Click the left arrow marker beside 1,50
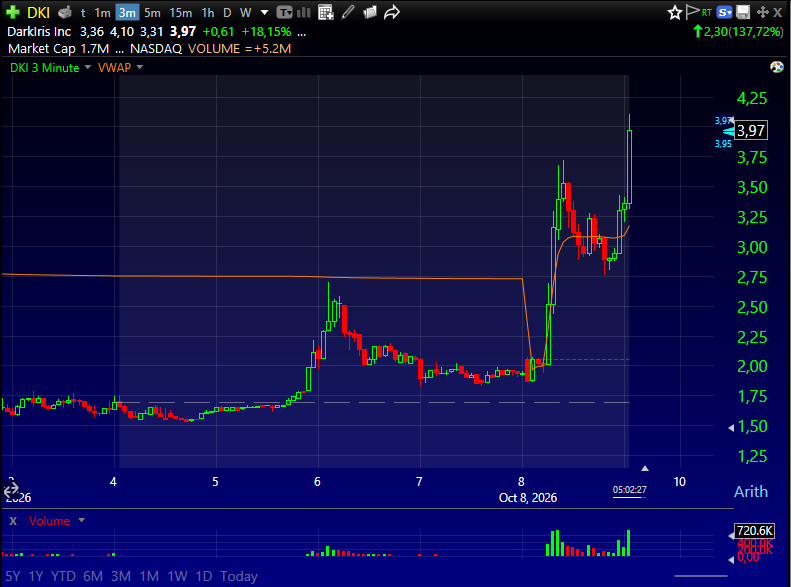The height and width of the screenshot is (587, 791). pyautogui.click(x=731, y=428)
